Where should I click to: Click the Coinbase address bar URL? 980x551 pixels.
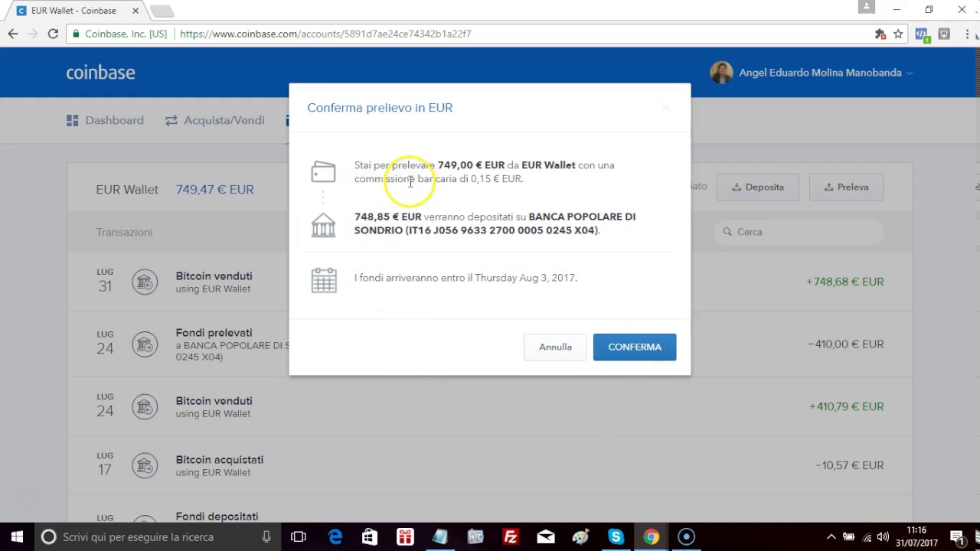click(325, 34)
